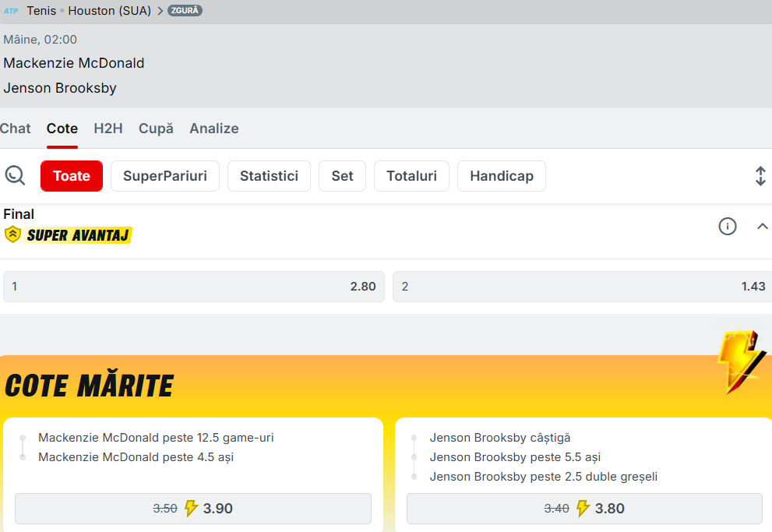Image resolution: width=772 pixels, height=532 pixels.
Task: Switch to the H2H tab
Action: [x=108, y=129]
